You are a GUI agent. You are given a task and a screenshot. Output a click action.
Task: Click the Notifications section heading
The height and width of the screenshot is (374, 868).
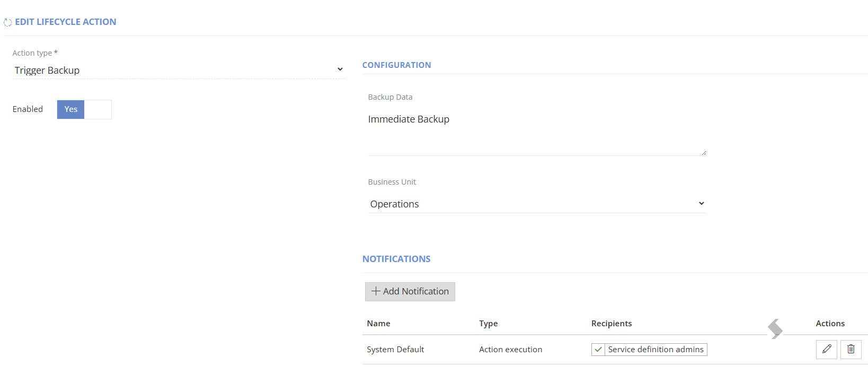point(396,259)
